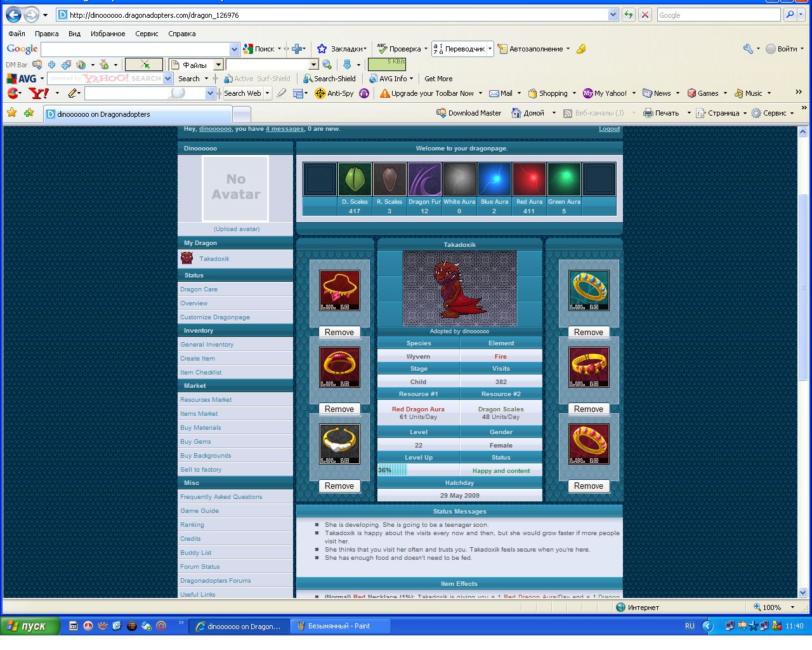The width and height of the screenshot is (812, 650).
Task: Click the R. Scales resource icon
Action: coord(390,180)
